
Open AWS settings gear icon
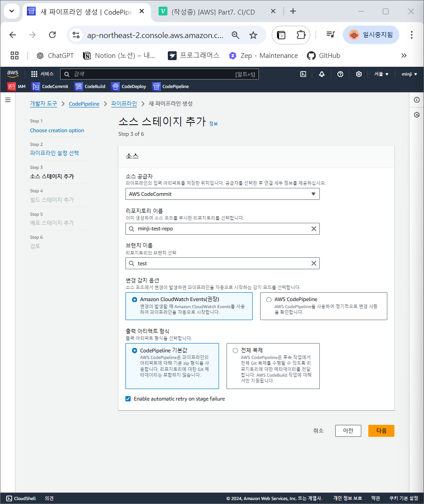pos(359,74)
